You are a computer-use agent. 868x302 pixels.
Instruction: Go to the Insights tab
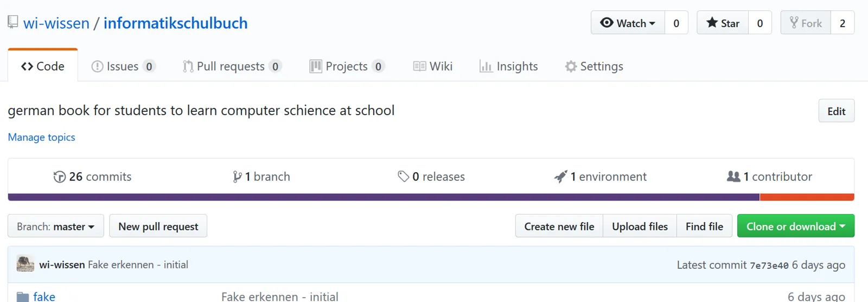pos(508,66)
